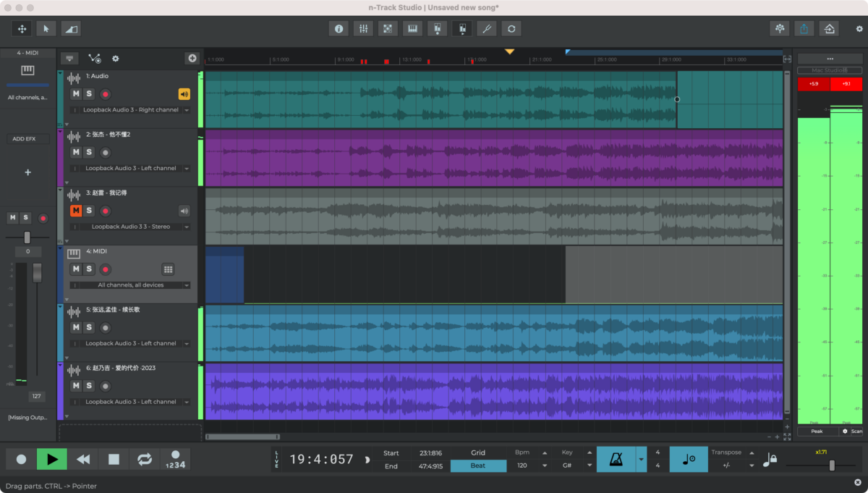Mute track 1: Audio
The image size is (868, 493).
coord(76,94)
